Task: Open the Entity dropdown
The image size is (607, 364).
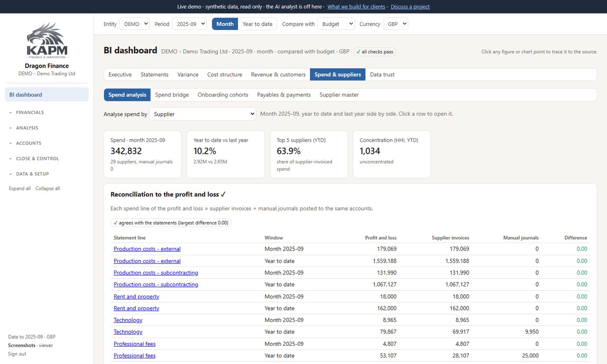Action: pos(134,24)
